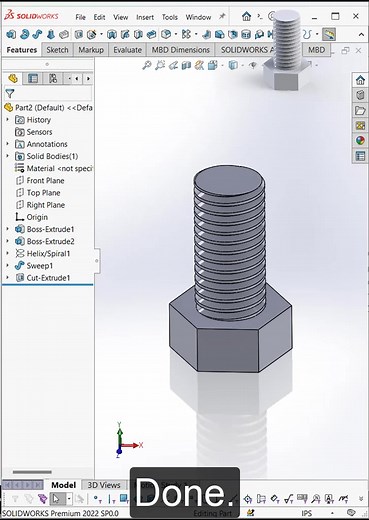Viewport: 369px width, 520px height.
Task: Select the Revolved Boss/Base tool
Action: (x=24, y=34)
